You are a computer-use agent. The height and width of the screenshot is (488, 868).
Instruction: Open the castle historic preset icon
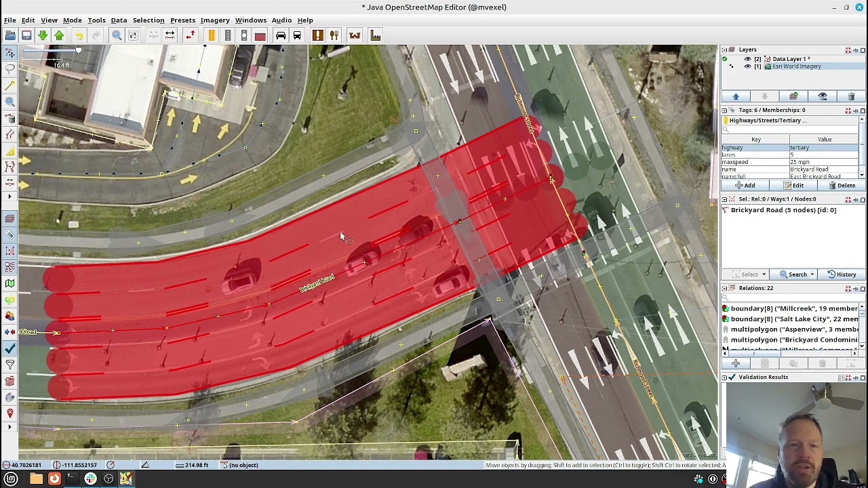click(x=355, y=35)
